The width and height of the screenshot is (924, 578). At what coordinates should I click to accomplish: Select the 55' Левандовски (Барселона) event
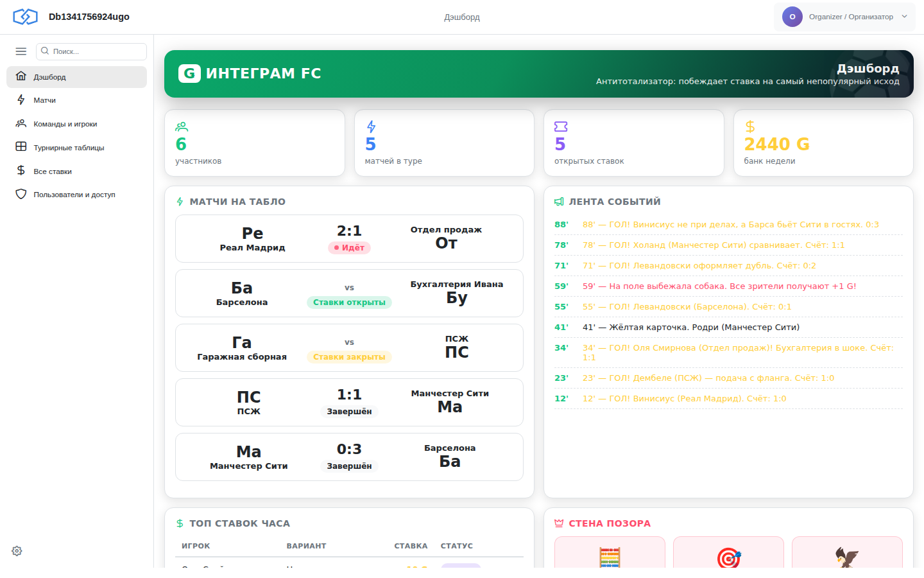point(728,307)
